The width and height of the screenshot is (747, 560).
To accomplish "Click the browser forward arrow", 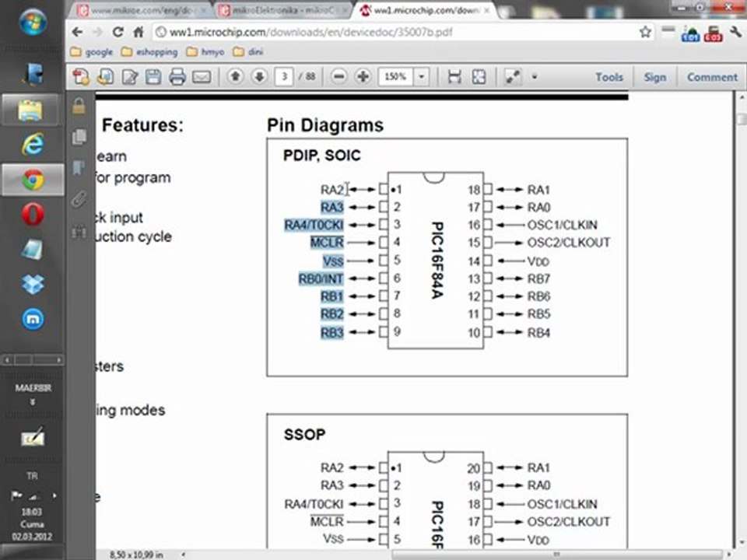I will click(x=98, y=33).
